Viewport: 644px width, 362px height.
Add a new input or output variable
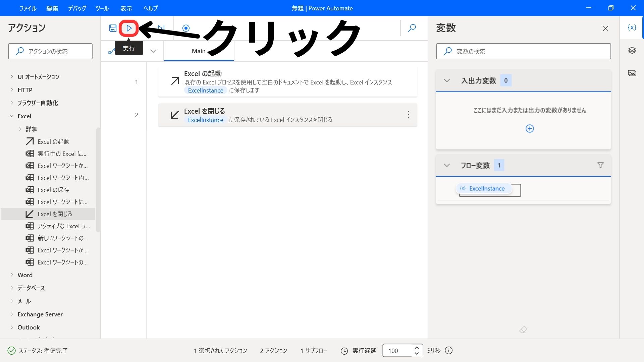(530, 128)
